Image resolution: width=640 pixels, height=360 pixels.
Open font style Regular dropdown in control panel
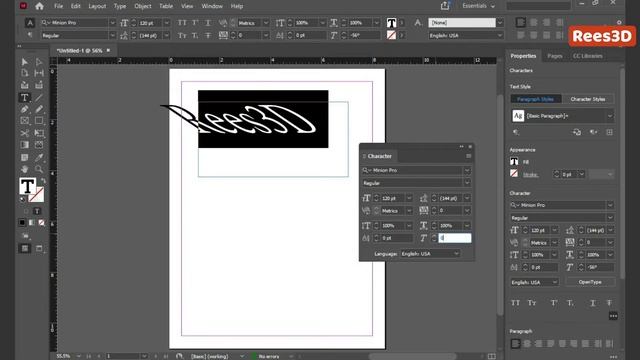point(112,36)
